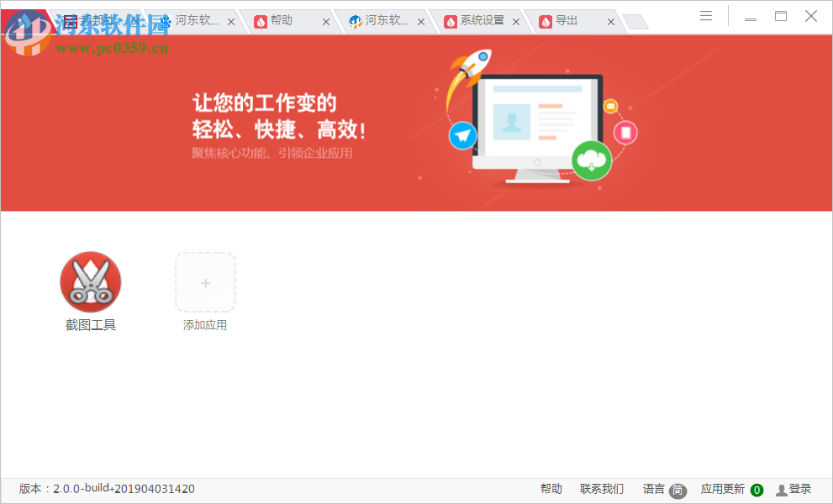Close the 导出 tab
This screenshot has width=833, height=504.
point(610,21)
